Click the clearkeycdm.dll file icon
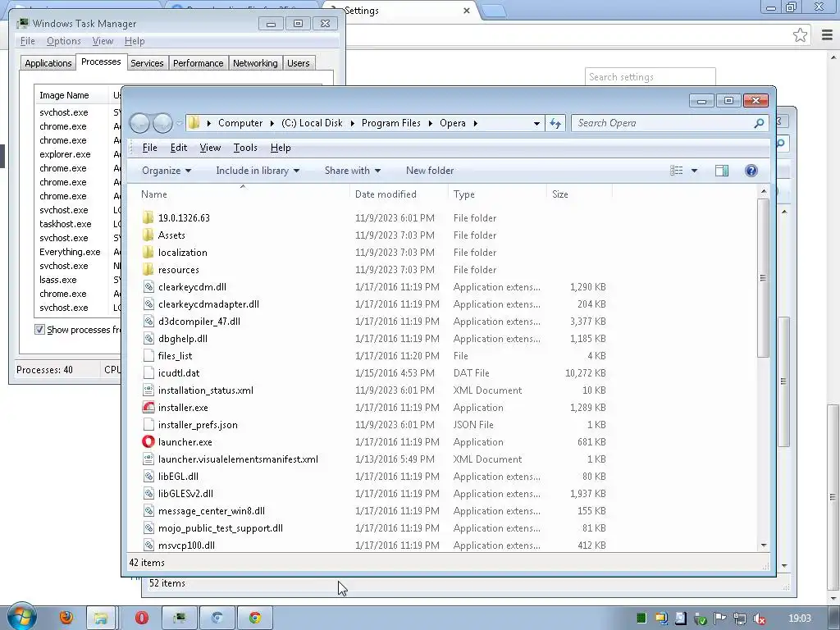 [x=148, y=287]
